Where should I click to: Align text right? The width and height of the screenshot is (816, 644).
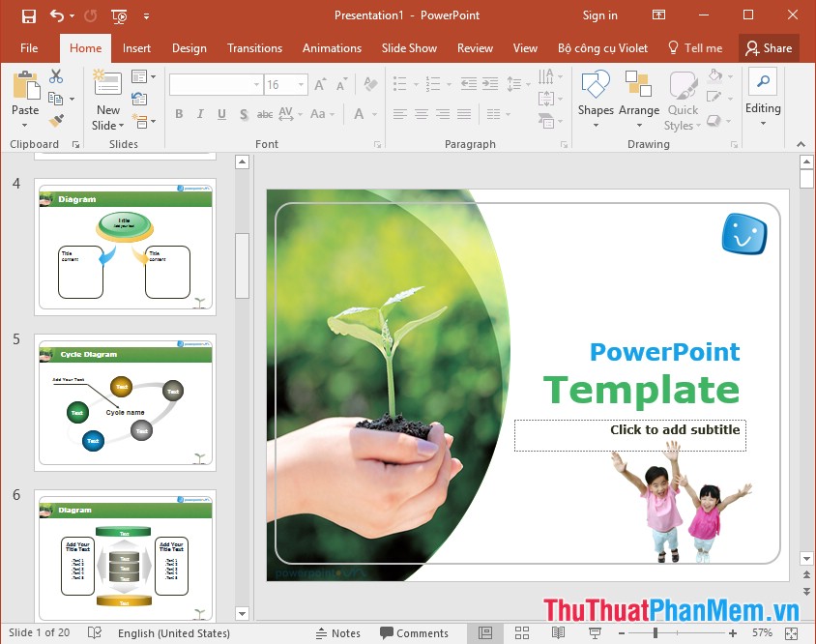pos(443,113)
